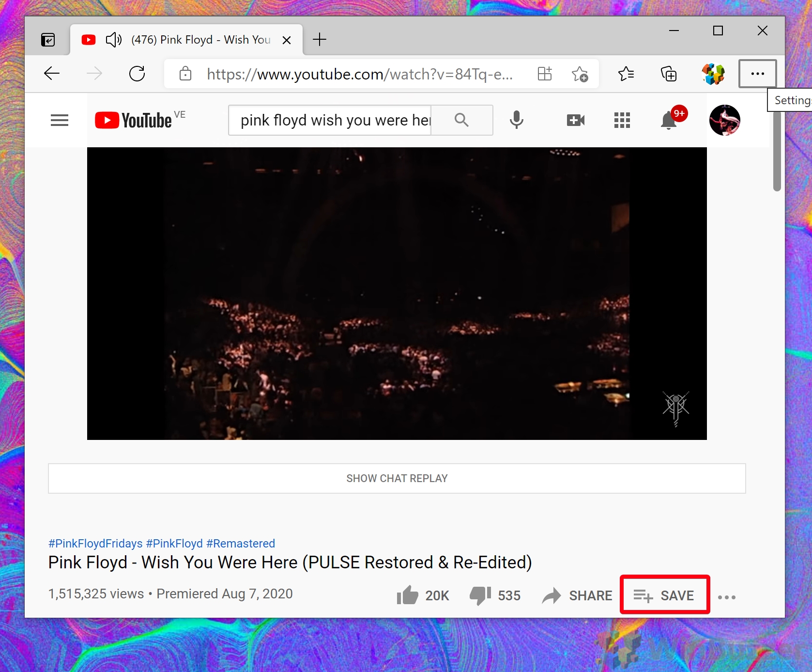Open the Edge tab actions menu icon
812x672 pixels.
coord(48,40)
